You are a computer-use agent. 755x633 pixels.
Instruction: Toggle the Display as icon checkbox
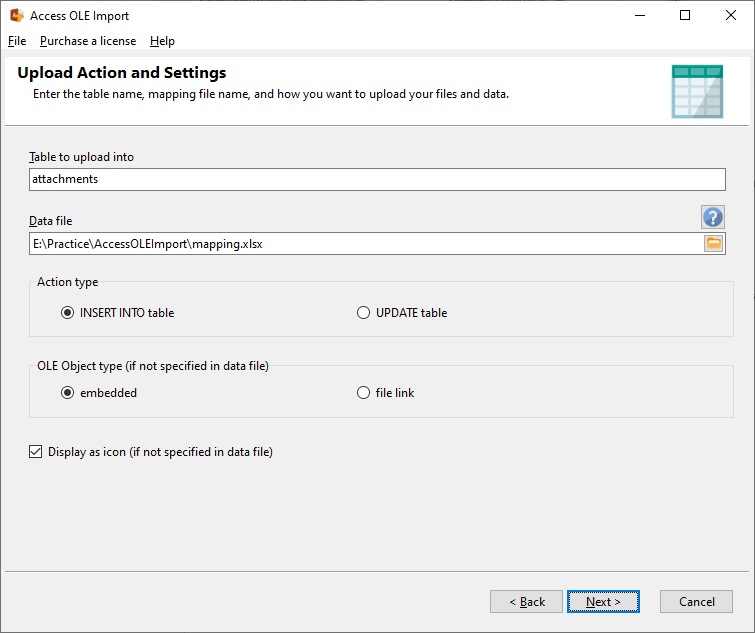tap(36, 452)
